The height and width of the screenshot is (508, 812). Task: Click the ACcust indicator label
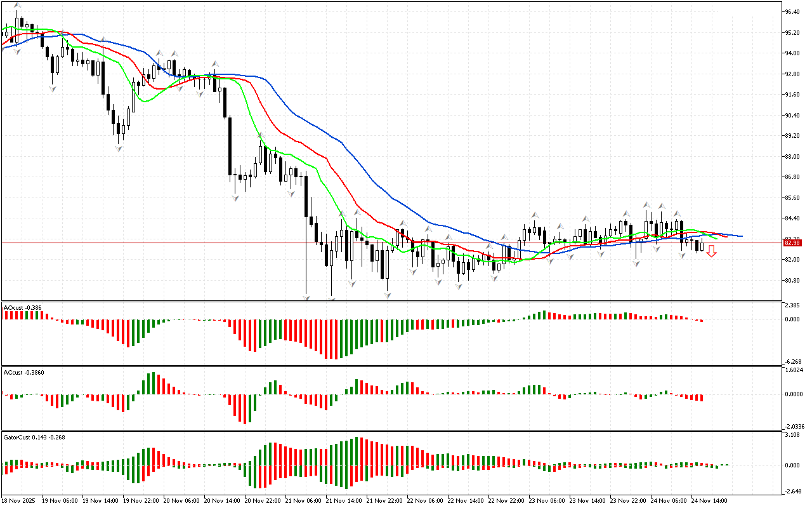tap(23, 372)
